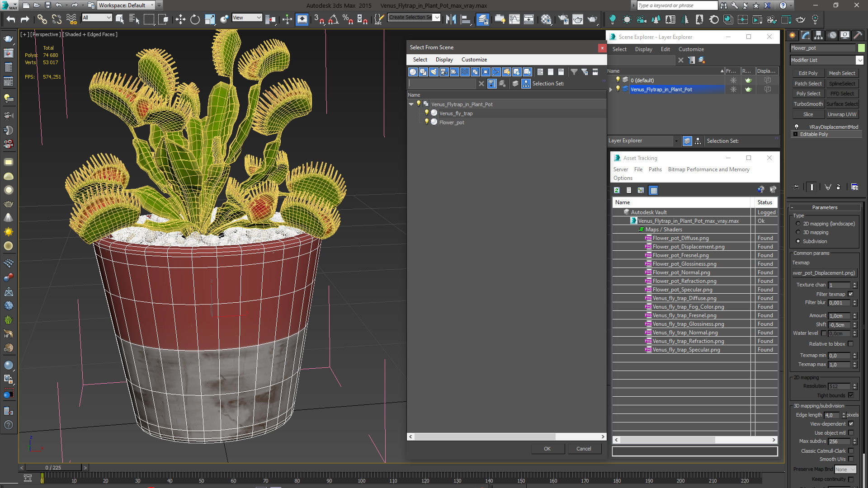The height and width of the screenshot is (488, 868).
Task: Click horizontal scrollbar in Select From Scene
Action: pyautogui.click(x=484, y=436)
